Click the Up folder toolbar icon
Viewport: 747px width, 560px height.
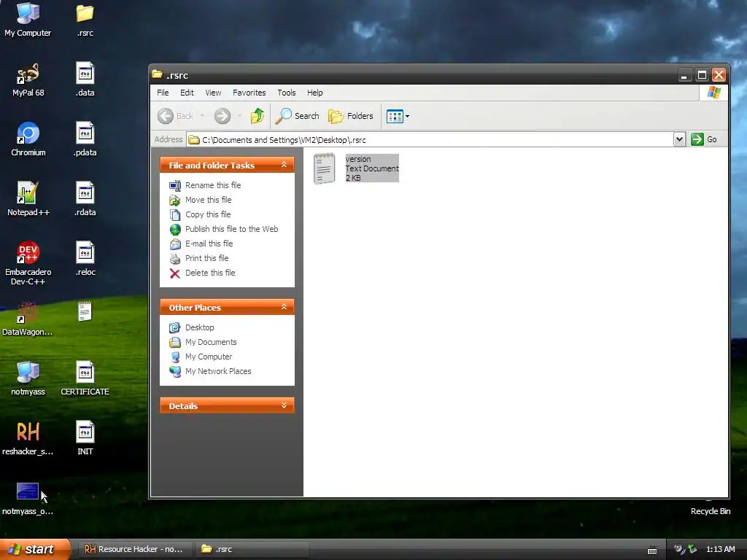click(258, 116)
